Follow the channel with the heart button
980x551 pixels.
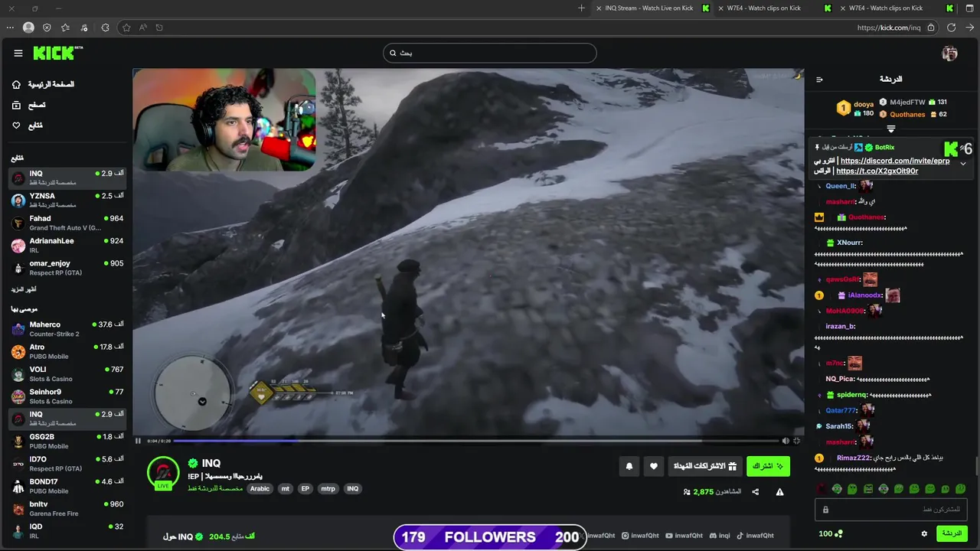point(653,466)
